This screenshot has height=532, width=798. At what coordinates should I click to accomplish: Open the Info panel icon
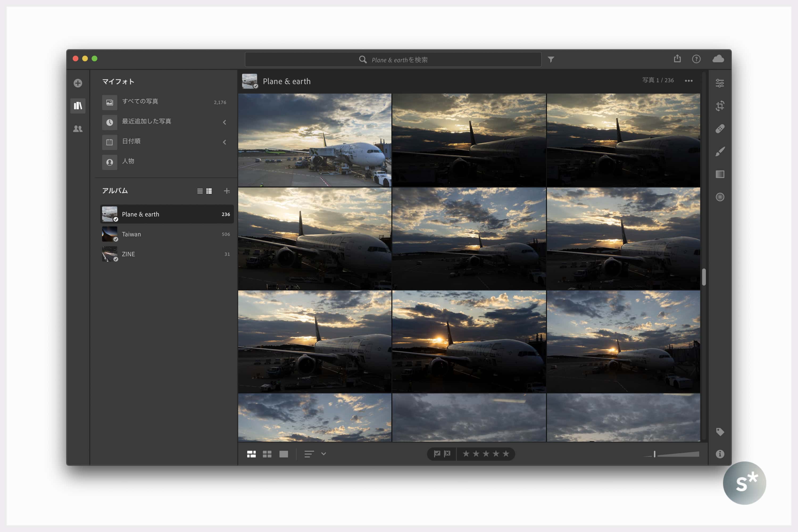click(x=720, y=454)
